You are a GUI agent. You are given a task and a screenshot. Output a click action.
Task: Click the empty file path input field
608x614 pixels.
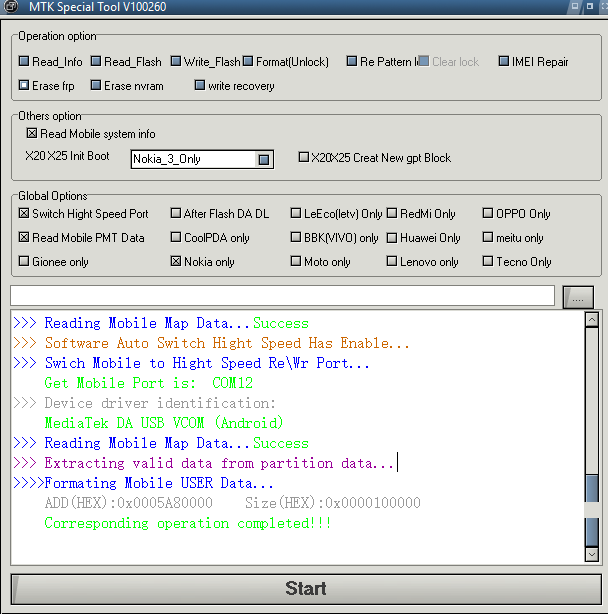[x=282, y=296]
